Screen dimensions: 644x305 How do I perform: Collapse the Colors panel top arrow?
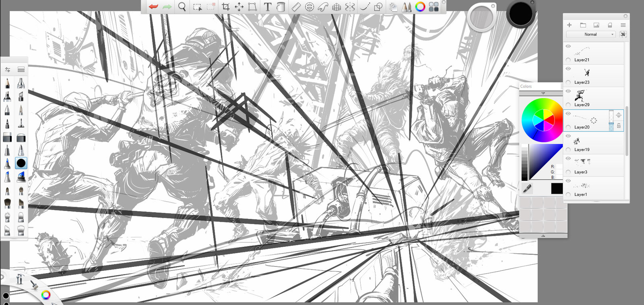click(x=543, y=93)
